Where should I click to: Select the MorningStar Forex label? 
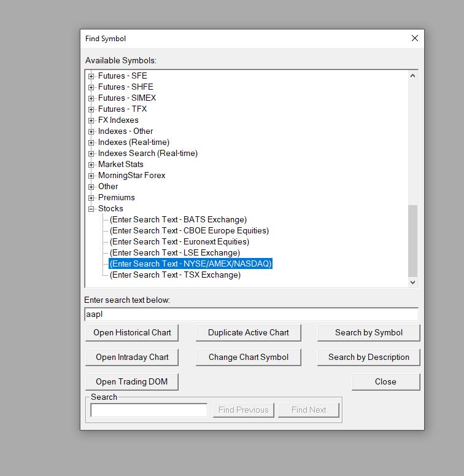coord(131,175)
